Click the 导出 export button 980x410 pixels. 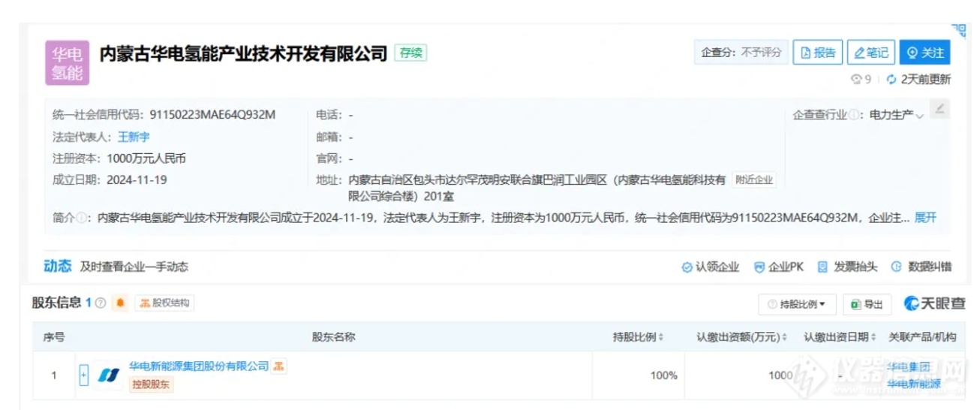coord(867,304)
